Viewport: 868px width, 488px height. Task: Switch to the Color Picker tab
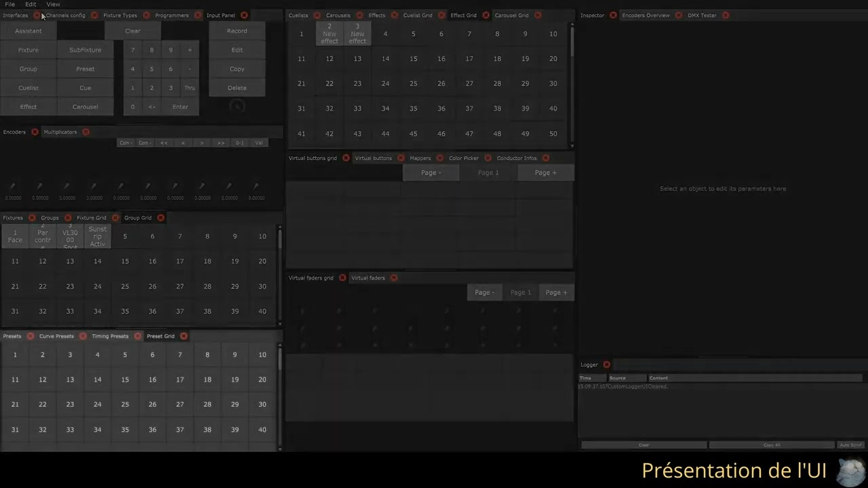click(x=464, y=158)
